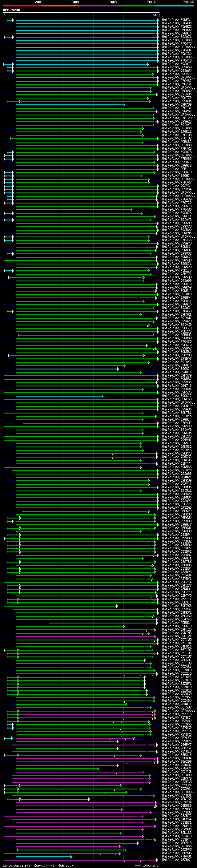Click the red 20% identity legend bar
The width and height of the screenshot is (197, 868).
pyautogui.click(x=22, y=6)
